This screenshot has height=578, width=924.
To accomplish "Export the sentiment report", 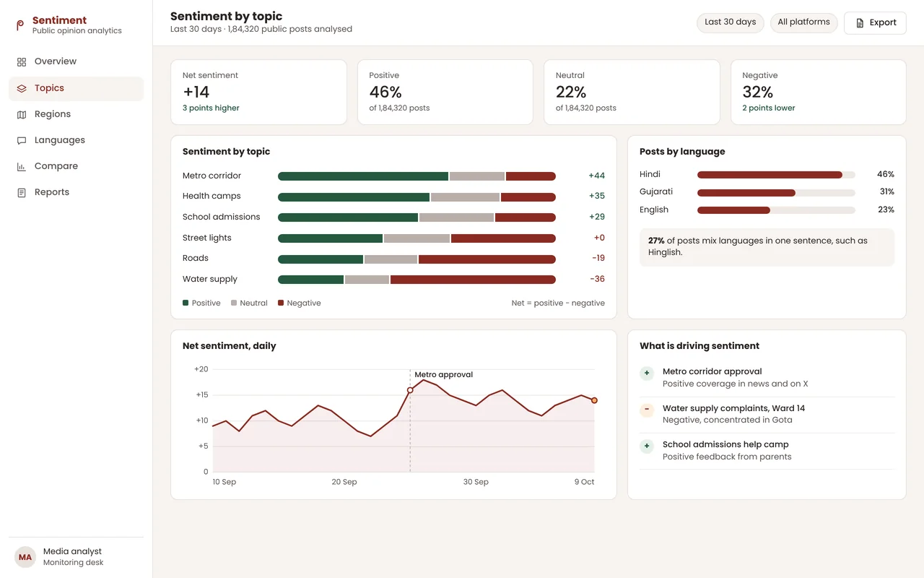I will tap(875, 22).
